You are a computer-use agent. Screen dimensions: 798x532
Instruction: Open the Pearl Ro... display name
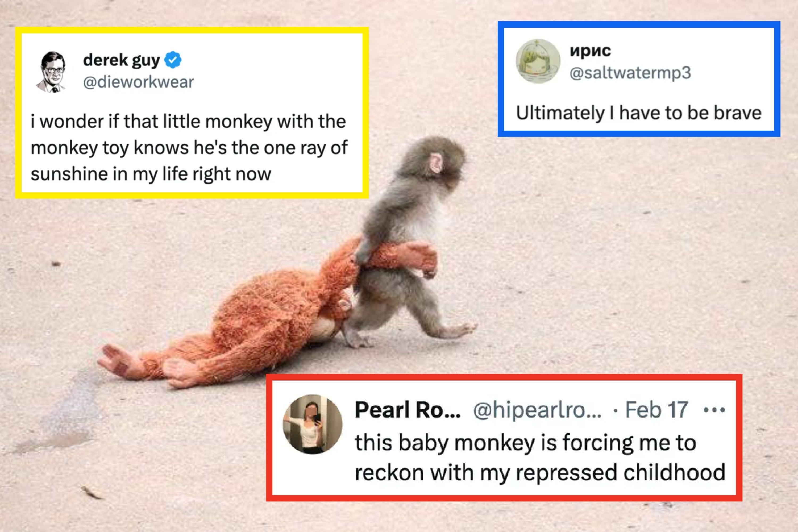pyautogui.click(x=408, y=410)
